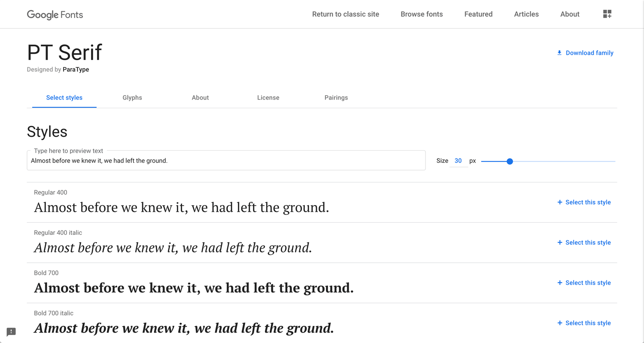Viewport: 644px width, 343px height.
Task: Select this style for Bold 700 italic
Action: 584,323
